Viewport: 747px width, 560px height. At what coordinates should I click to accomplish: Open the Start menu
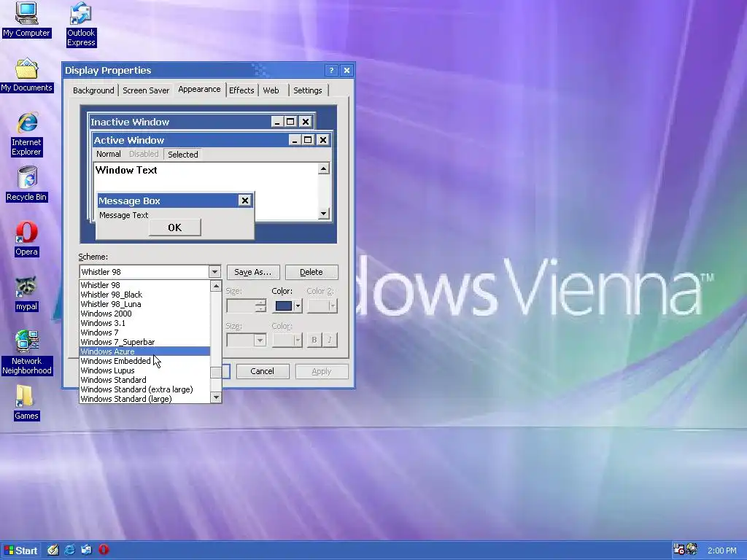[x=20, y=551]
